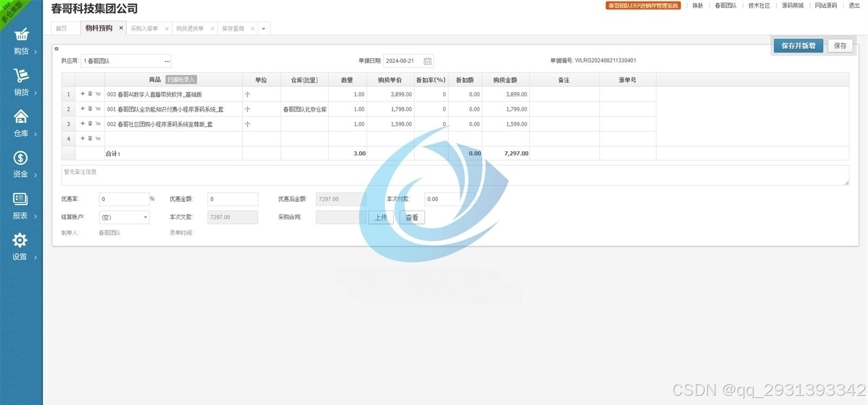Open the 购货 purchase sidebar module
Viewport: 868px width, 405px height.
pyautogui.click(x=21, y=42)
